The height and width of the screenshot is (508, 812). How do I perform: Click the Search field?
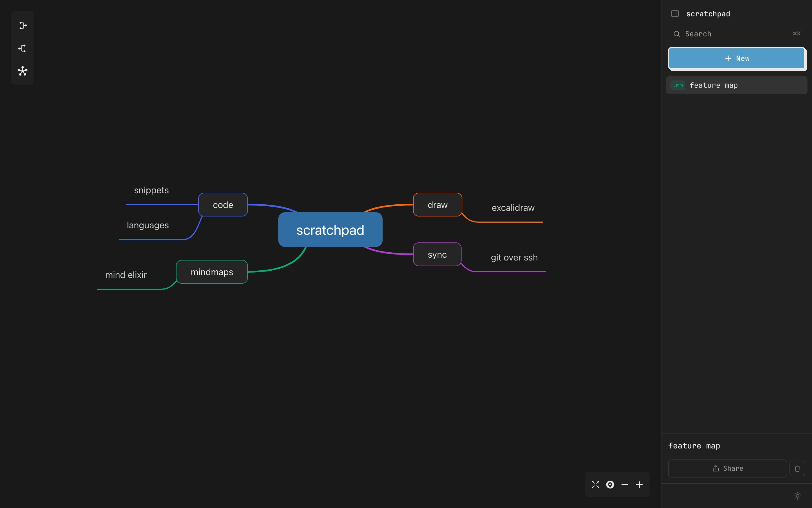pos(736,34)
